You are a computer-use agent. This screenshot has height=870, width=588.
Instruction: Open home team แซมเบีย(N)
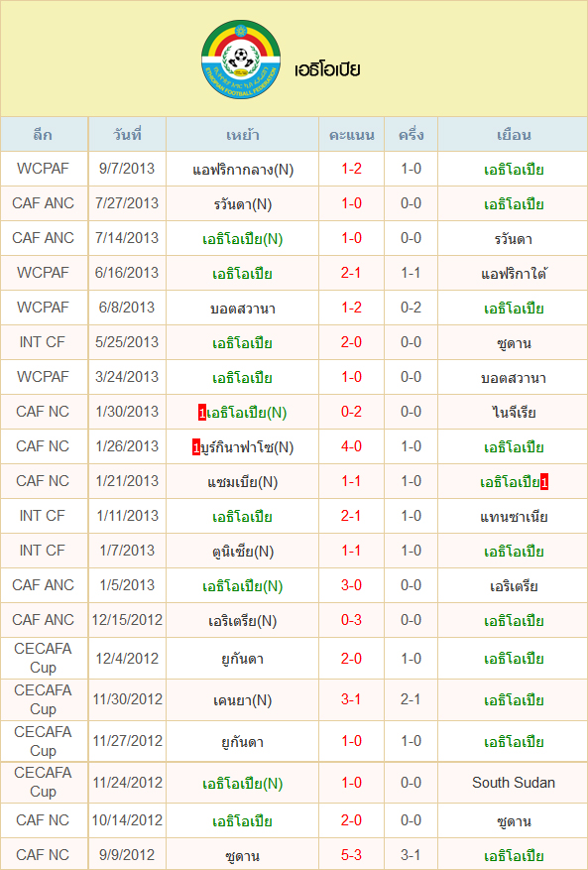(243, 483)
